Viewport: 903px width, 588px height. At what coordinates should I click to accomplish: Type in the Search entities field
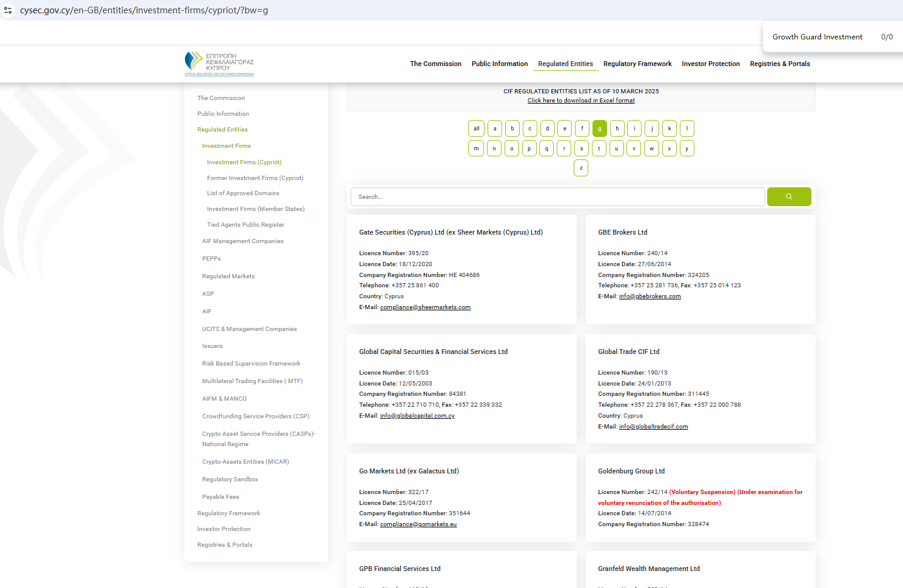[x=557, y=197]
